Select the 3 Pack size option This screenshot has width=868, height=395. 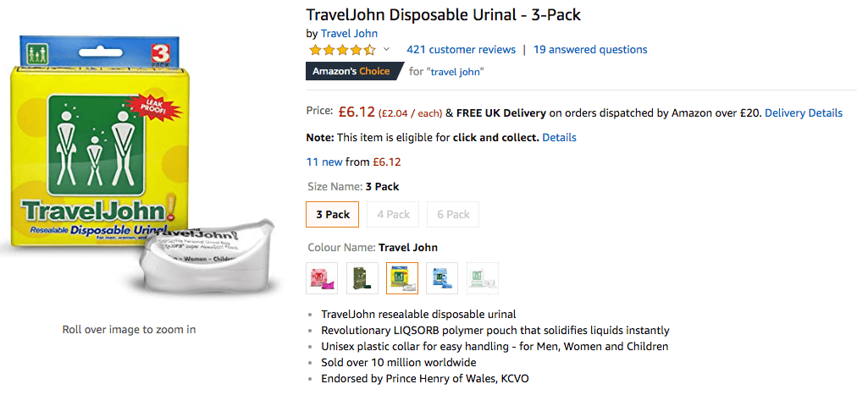click(333, 214)
